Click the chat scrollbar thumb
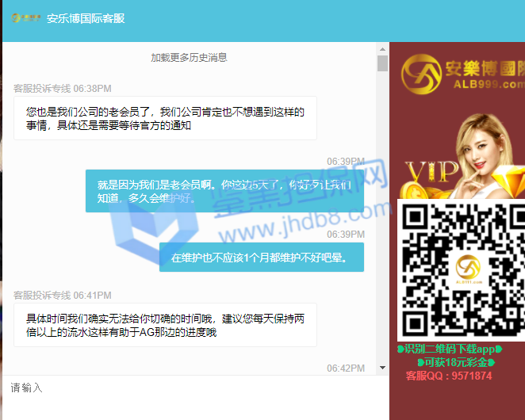Image resolution: width=525 pixels, height=420 pixels. [x=382, y=64]
